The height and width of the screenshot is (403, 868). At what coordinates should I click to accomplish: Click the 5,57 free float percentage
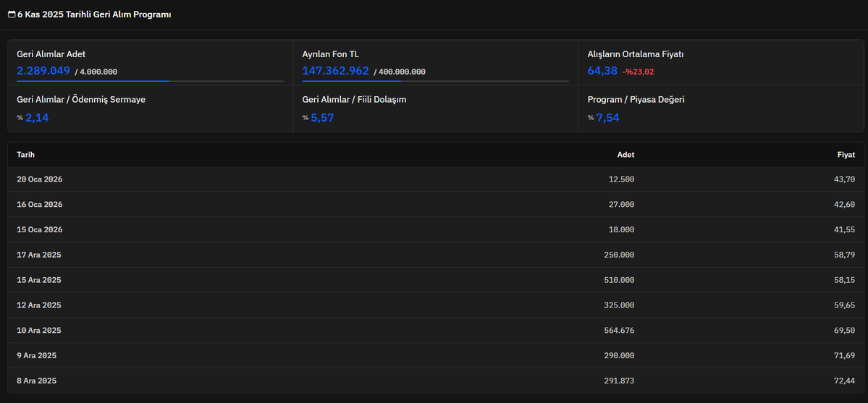[322, 117]
